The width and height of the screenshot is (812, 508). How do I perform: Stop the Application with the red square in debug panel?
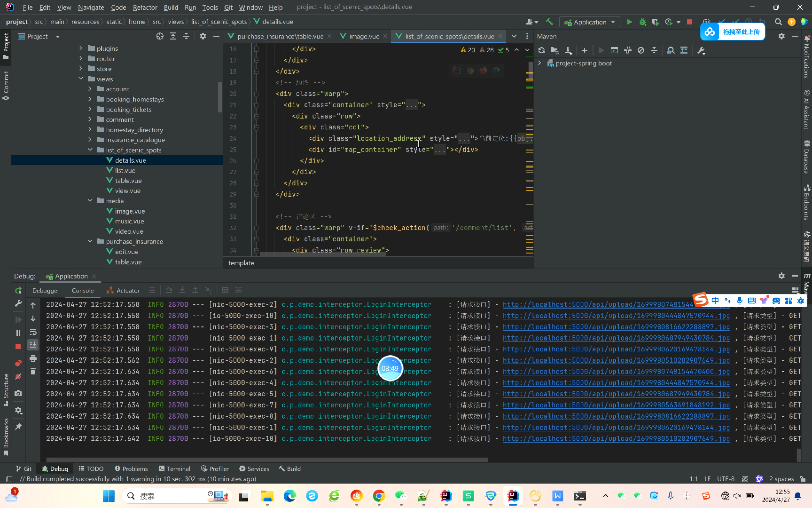(x=18, y=346)
